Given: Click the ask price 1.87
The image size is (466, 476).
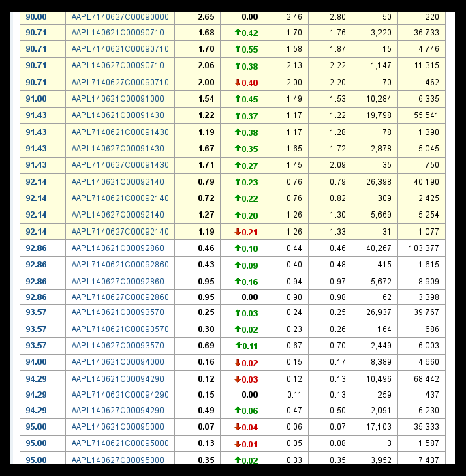Looking at the screenshot, I should click(x=338, y=49).
